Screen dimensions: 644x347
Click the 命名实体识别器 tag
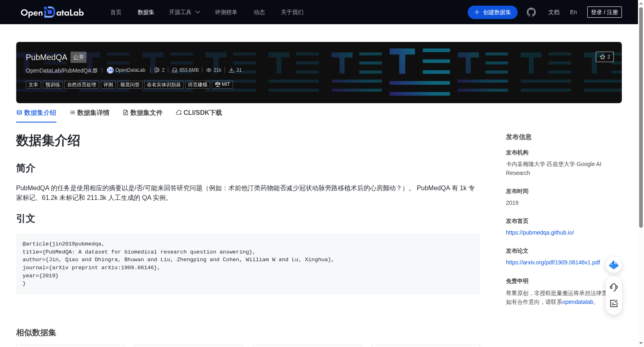click(x=164, y=85)
